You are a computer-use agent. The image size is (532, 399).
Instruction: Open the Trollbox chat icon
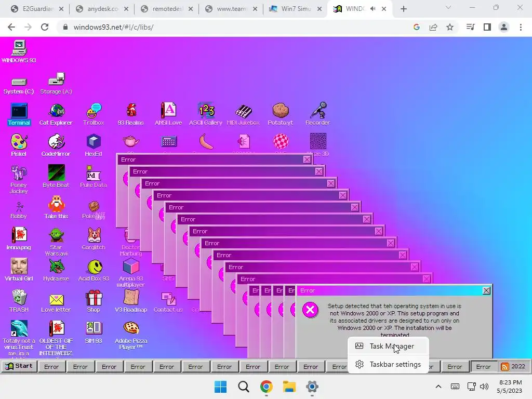94,114
